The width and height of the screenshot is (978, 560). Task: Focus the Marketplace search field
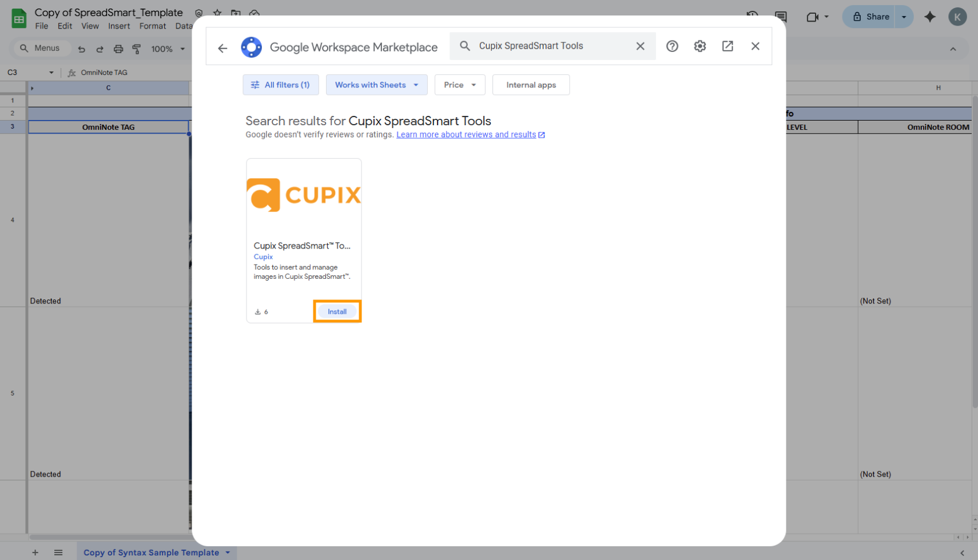click(552, 46)
